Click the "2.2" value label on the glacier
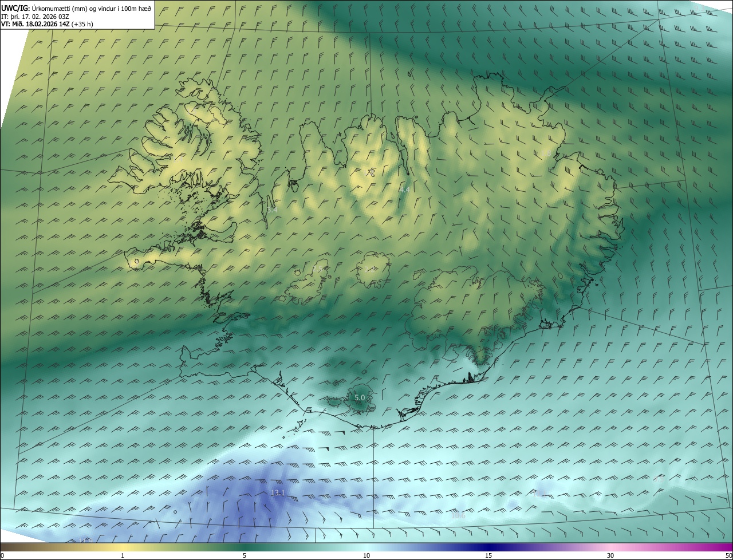Viewport: 733px width, 560px height. (x=371, y=268)
